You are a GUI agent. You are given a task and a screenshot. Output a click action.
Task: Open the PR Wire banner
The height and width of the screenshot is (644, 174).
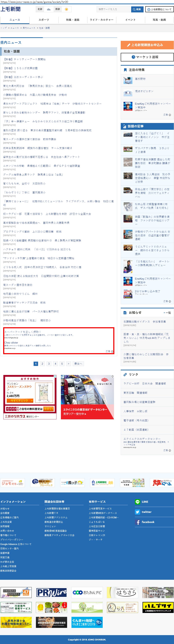52,593
